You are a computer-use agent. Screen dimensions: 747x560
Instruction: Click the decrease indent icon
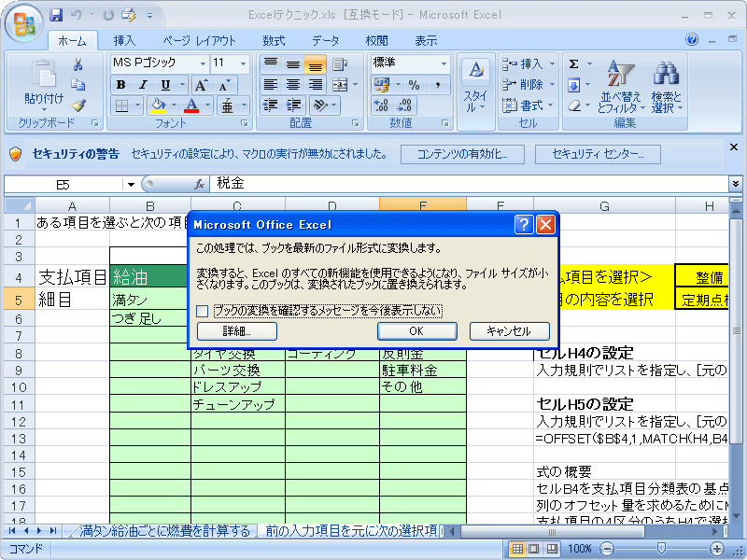pyautogui.click(x=271, y=105)
